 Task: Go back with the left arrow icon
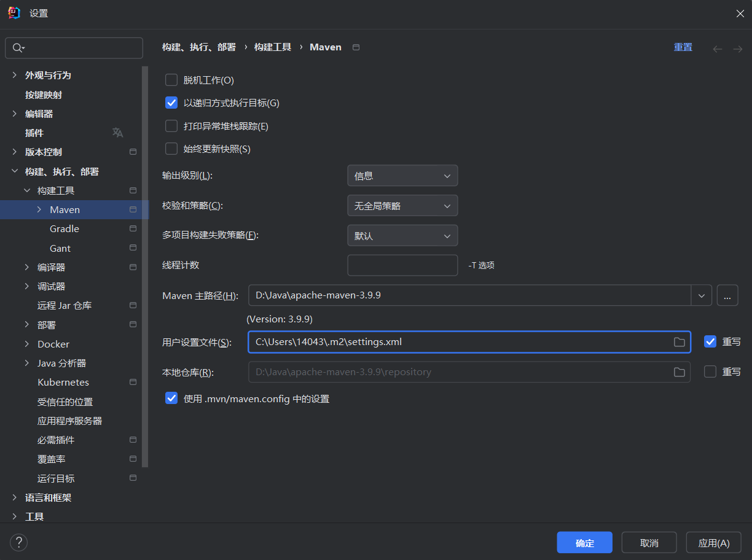click(717, 49)
